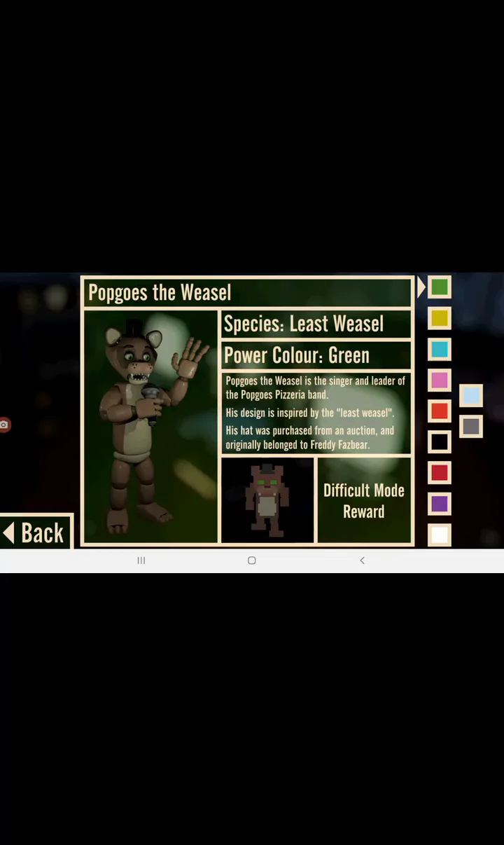The image size is (504, 845).
Task: Select the green color swatch
Action: [439, 287]
